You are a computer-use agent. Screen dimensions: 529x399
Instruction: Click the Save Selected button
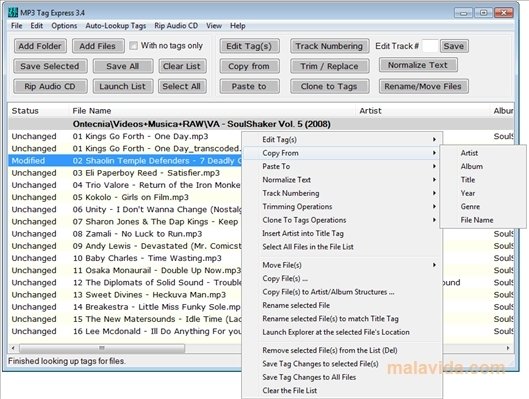tap(50, 66)
